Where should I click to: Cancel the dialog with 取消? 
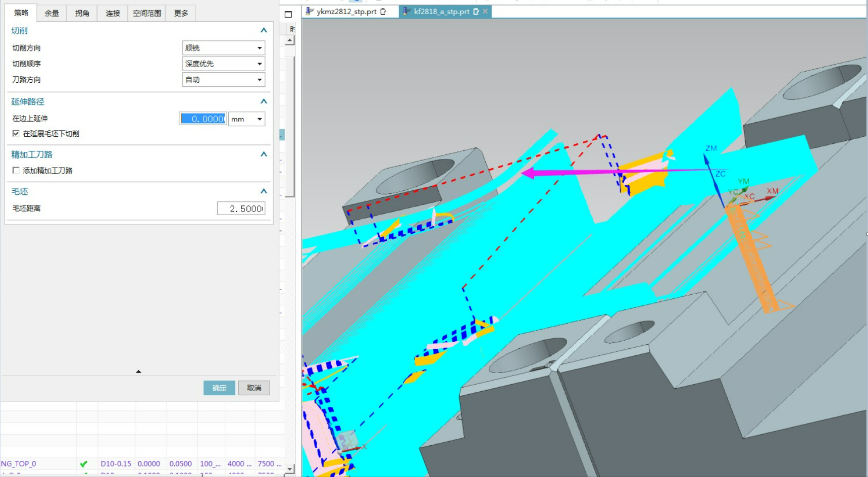click(x=254, y=388)
